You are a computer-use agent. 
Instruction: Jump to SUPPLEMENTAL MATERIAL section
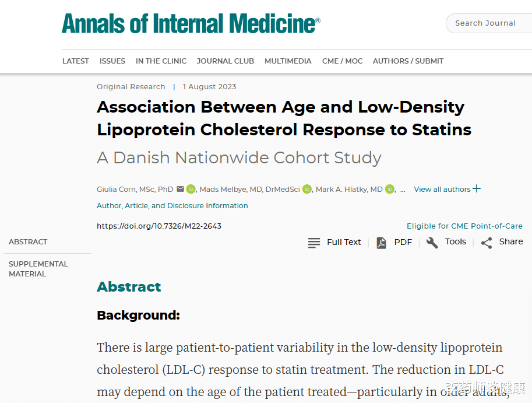click(38, 269)
